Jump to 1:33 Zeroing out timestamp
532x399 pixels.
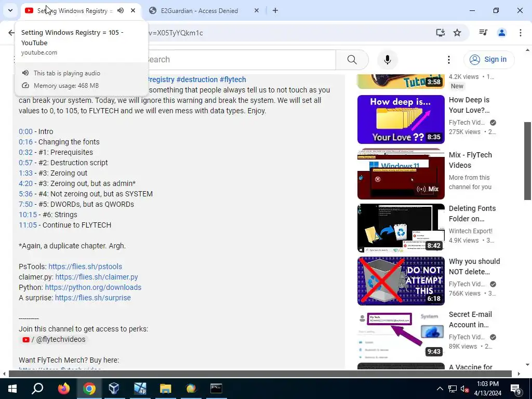tap(26, 173)
